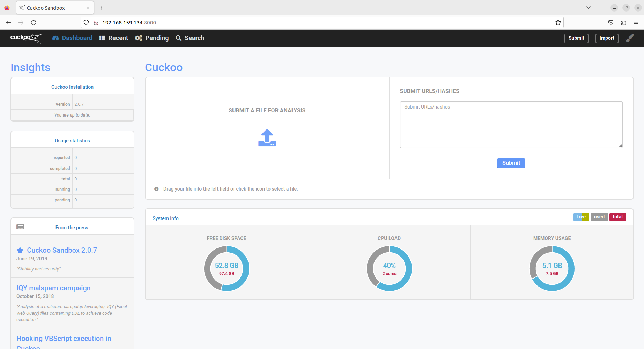Image resolution: width=644 pixels, height=349 pixels.
Task: Click the navbar Submit button
Action: click(576, 38)
